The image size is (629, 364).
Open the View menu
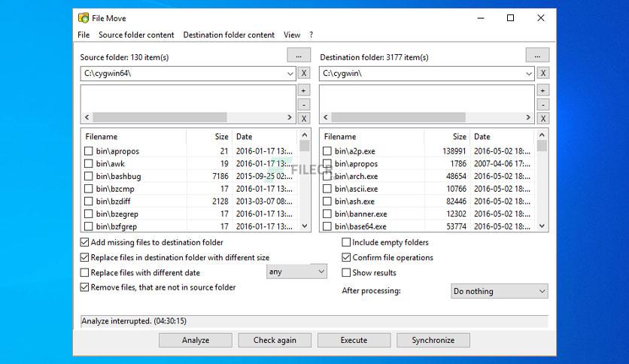(292, 35)
